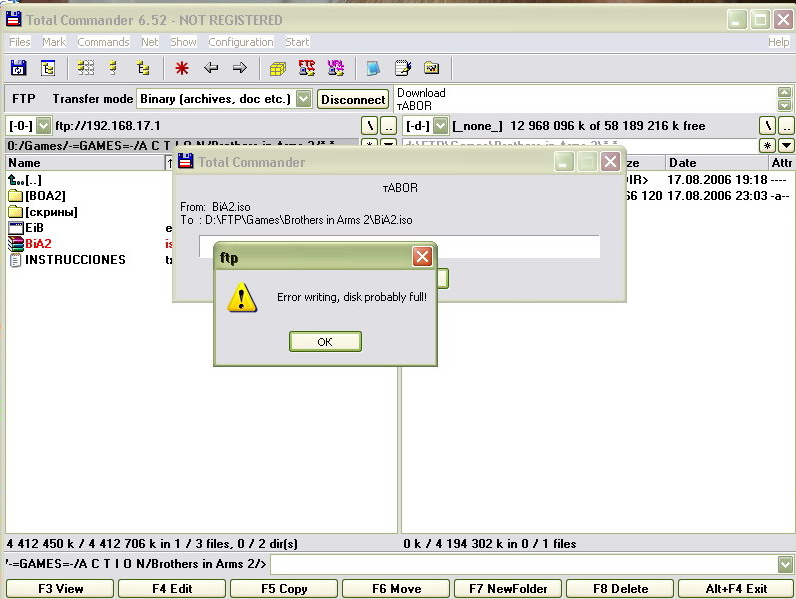This screenshot has height=599, width=796.
Task: Click the F5 Copy button
Action: (284, 589)
